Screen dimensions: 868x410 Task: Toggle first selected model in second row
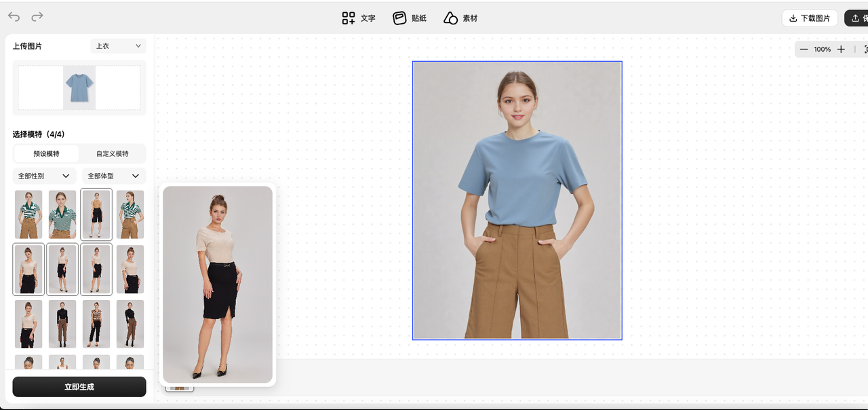28,269
